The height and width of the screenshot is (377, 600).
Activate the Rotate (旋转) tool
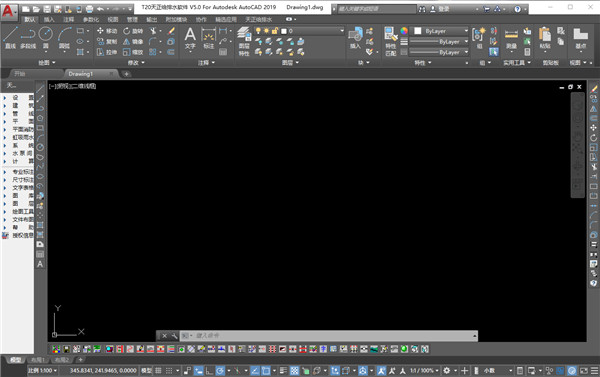pyautogui.click(x=133, y=31)
